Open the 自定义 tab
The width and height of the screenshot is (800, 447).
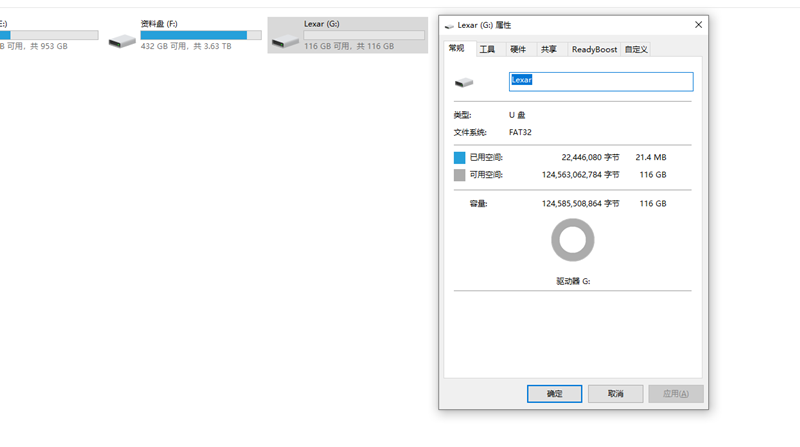pyautogui.click(x=636, y=49)
